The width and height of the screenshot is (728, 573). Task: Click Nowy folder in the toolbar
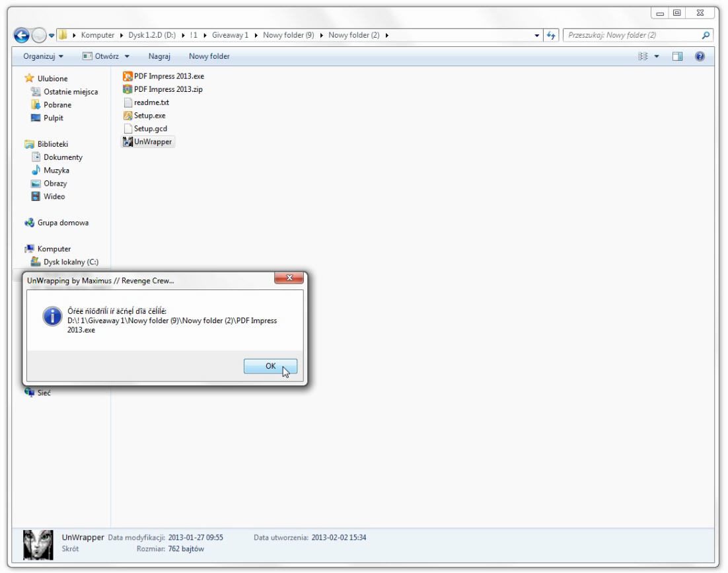[209, 56]
